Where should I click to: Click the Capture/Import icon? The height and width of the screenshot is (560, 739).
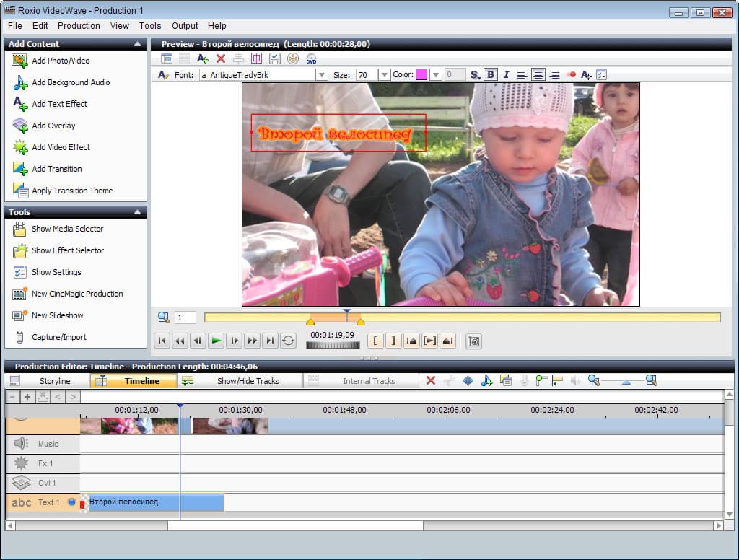(x=20, y=337)
